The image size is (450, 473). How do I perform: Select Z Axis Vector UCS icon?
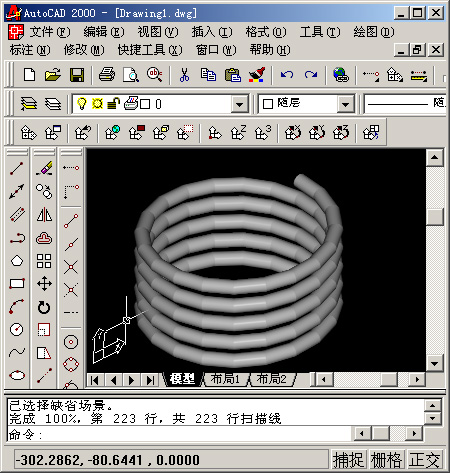(x=239, y=133)
